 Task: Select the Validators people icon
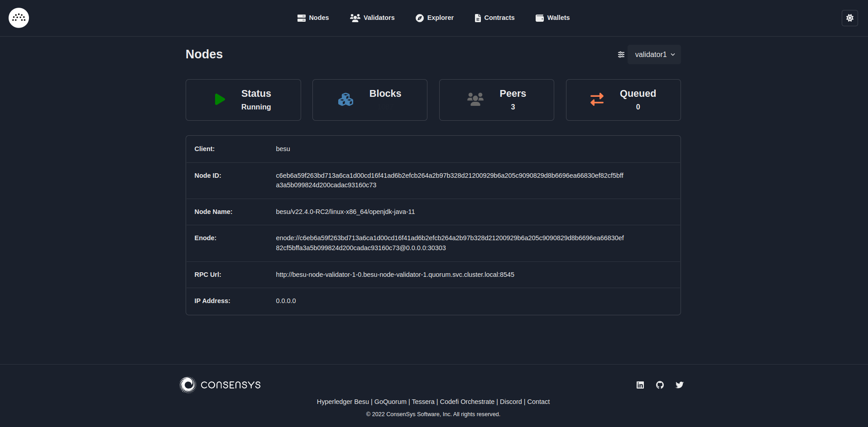pos(355,18)
